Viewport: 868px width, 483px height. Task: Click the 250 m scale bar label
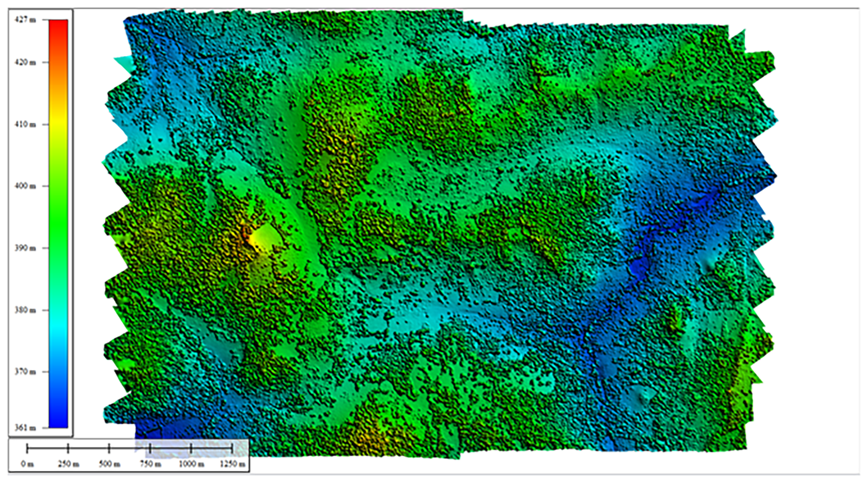click(68, 464)
